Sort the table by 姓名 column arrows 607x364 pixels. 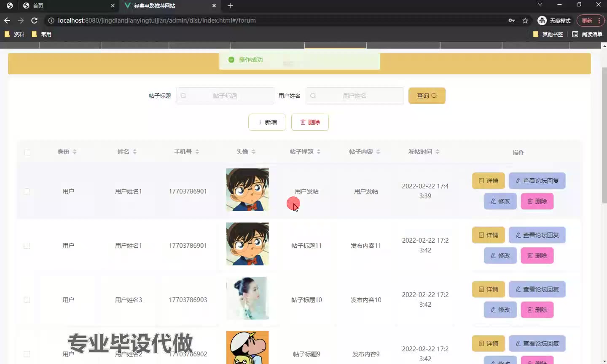tap(135, 152)
